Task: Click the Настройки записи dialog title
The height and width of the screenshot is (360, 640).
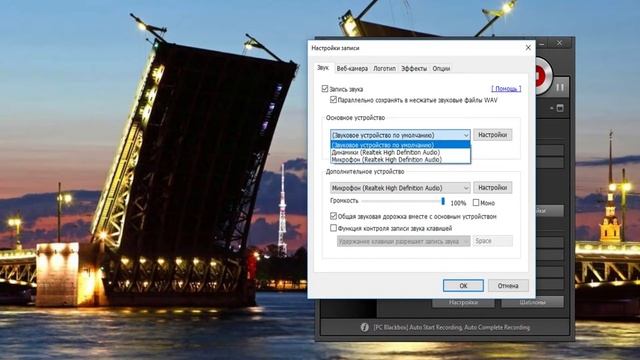Action: click(335, 48)
